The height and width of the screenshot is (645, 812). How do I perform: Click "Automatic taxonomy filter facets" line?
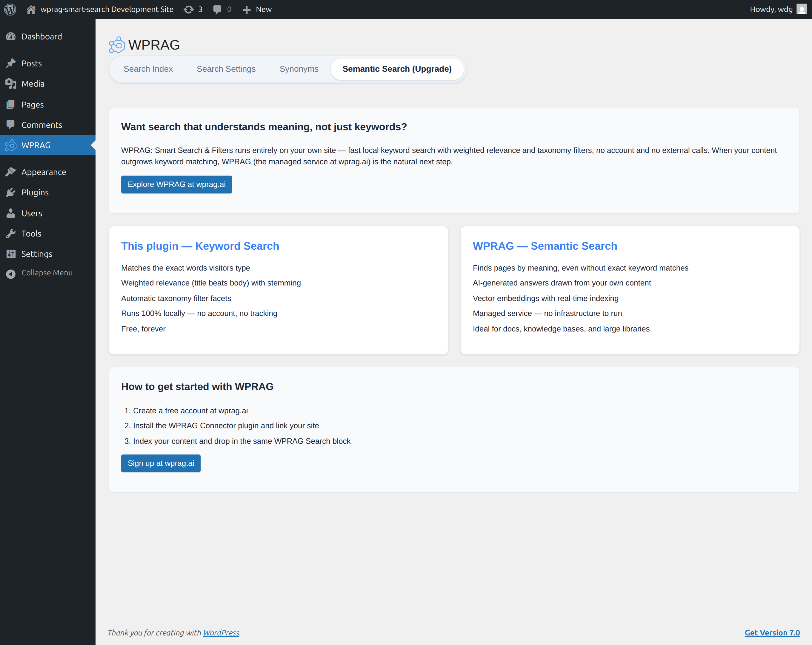(x=176, y=298)
